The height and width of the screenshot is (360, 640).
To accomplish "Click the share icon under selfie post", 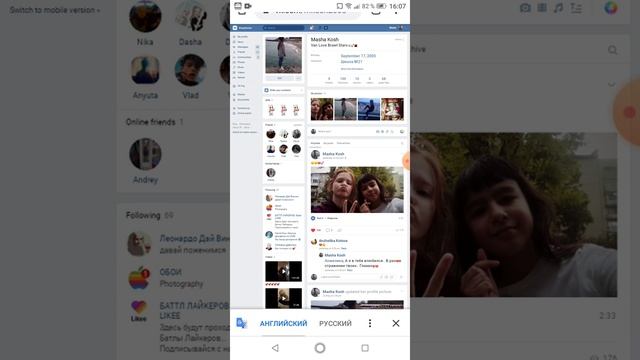I will point(339,230).
